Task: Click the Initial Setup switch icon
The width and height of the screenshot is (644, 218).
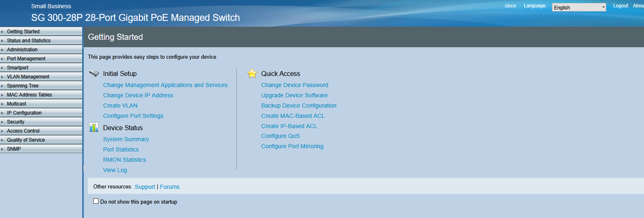Action: tap(94, 73)
